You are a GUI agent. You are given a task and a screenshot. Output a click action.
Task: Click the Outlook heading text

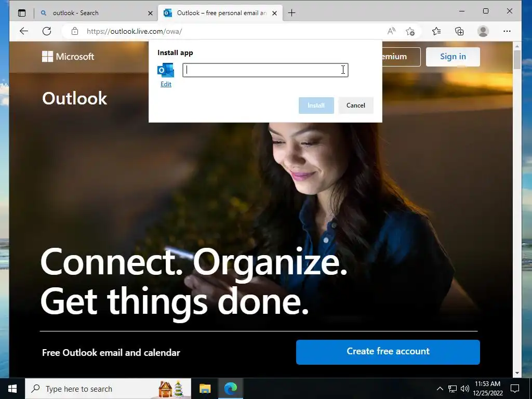click(75, 98)
